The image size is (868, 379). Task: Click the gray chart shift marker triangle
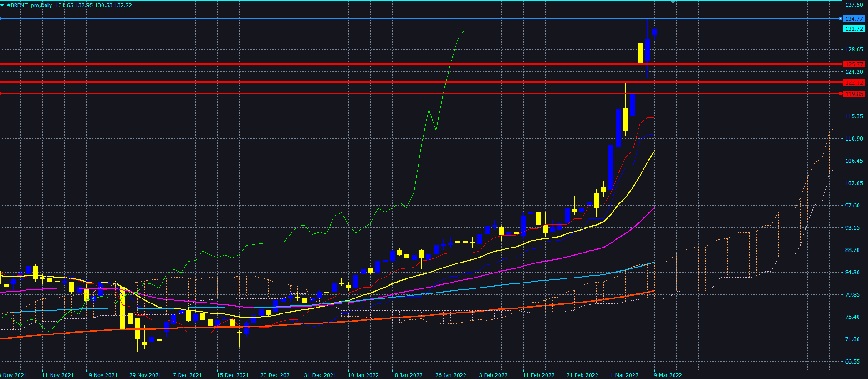(x=673, y=2)
